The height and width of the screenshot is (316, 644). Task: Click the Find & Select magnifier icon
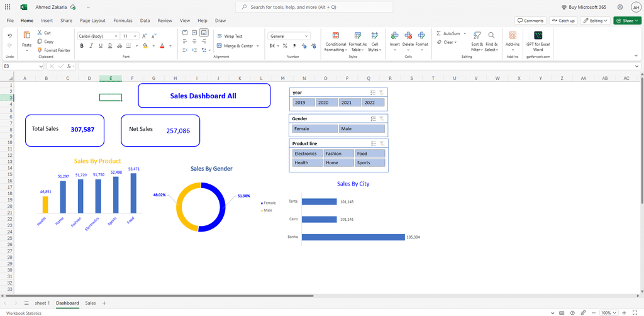coord(491,36)
